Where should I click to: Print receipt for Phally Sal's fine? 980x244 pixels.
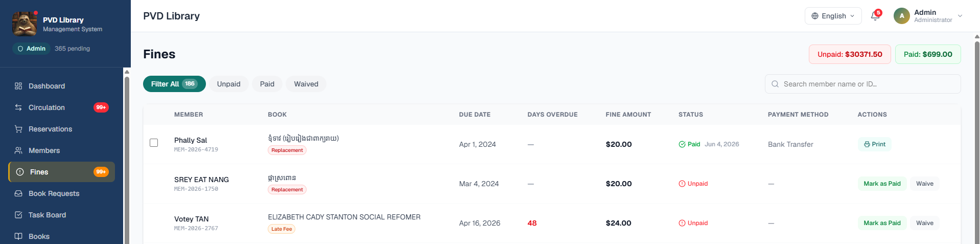point(874,144)
